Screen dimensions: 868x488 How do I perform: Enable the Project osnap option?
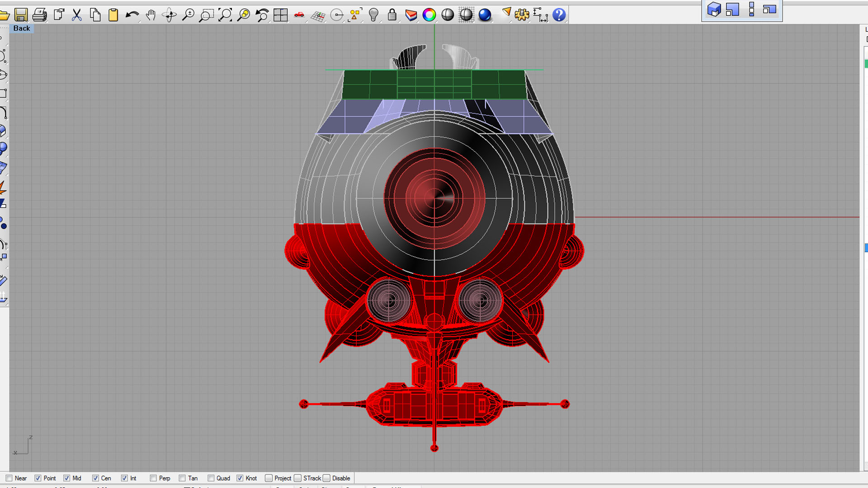[x=269, y=478]
